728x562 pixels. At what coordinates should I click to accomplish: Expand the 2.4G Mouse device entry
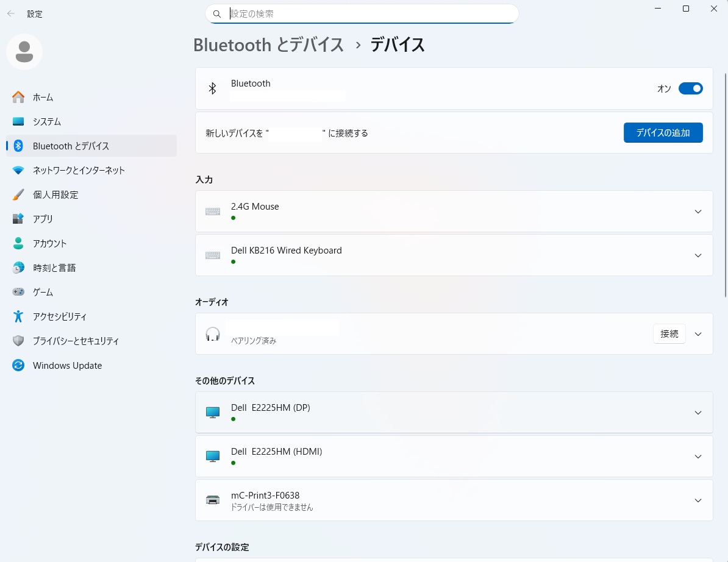(698, 212)
